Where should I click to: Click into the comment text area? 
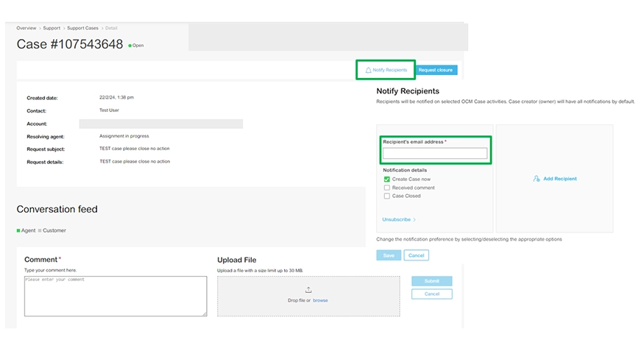[x=116, y=296]
